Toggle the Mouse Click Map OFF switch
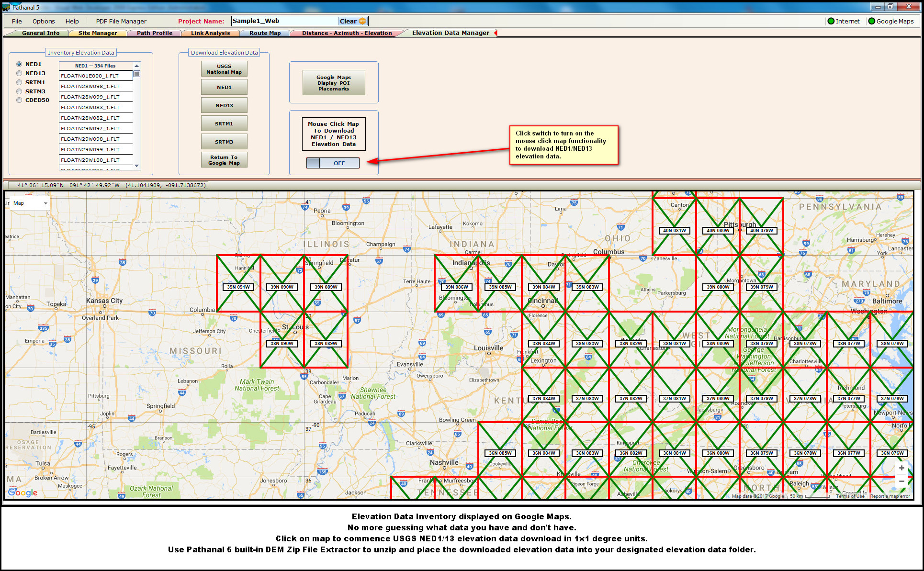924x571 pixels. (333, 163)
